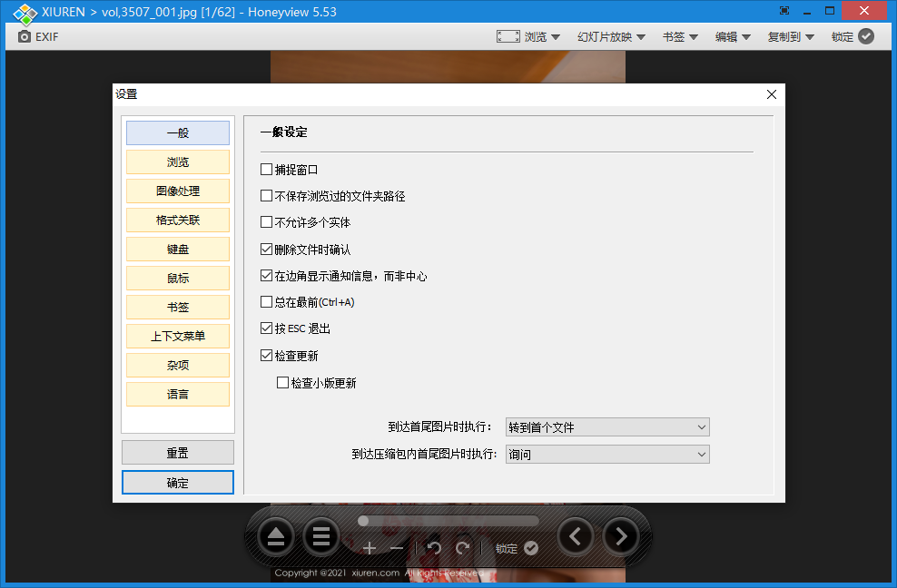Select the rotate left icon
897x588 pixels.
pos(434,548)
